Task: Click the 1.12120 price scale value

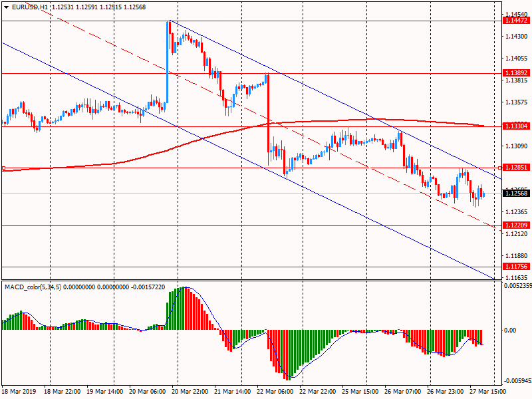Action: tap(517, 234)
